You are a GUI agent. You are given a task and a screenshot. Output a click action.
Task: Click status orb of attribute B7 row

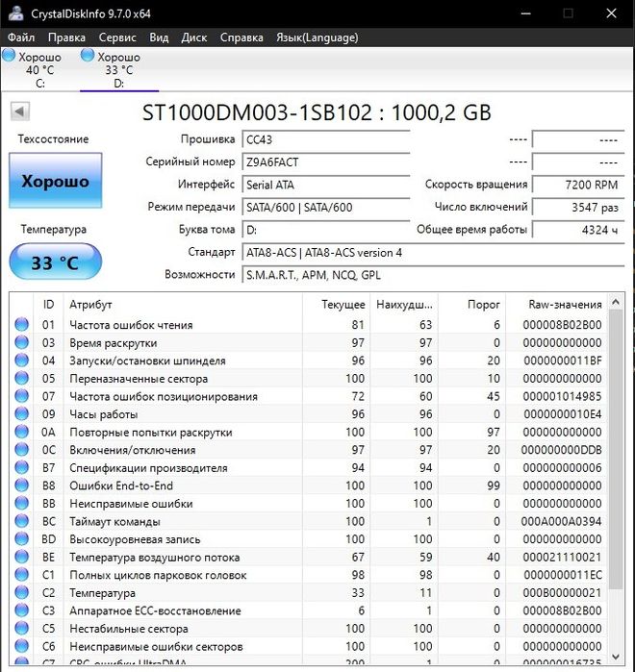point(22,467)
